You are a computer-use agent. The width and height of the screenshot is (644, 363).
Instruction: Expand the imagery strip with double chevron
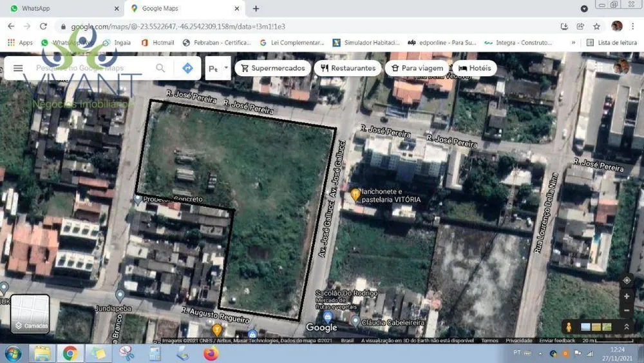[x=627, y=328]
